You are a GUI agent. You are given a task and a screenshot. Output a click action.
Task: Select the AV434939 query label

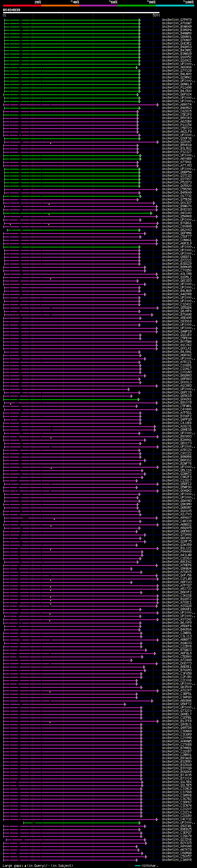click(x=11, y=10)
